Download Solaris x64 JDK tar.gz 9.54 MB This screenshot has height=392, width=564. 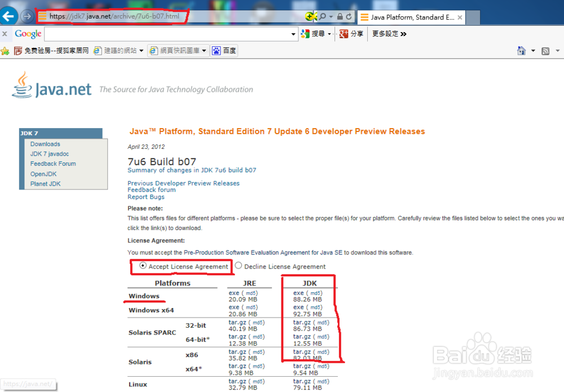tap(302, 366)
